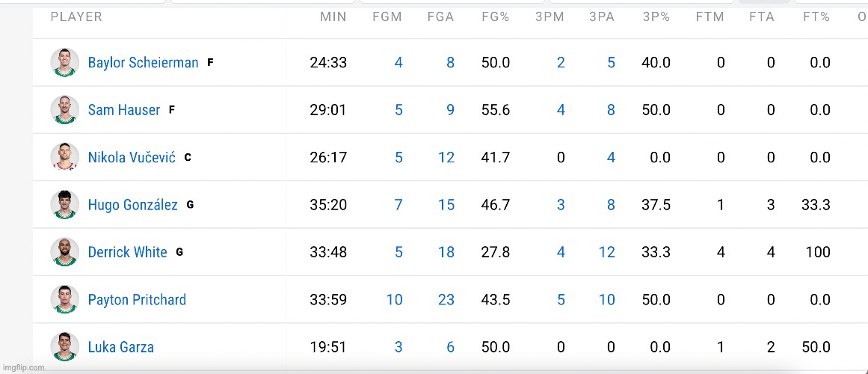Open Payton Pritchard's player profile

137,299
